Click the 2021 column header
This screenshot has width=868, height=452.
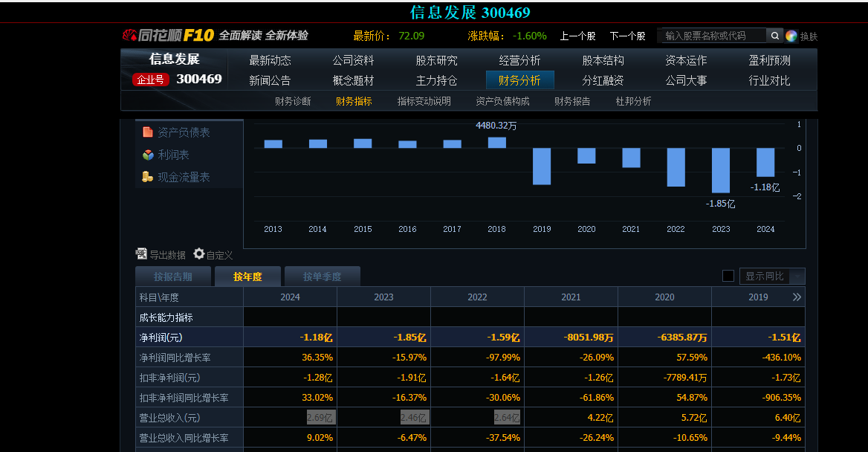[571, 297]
